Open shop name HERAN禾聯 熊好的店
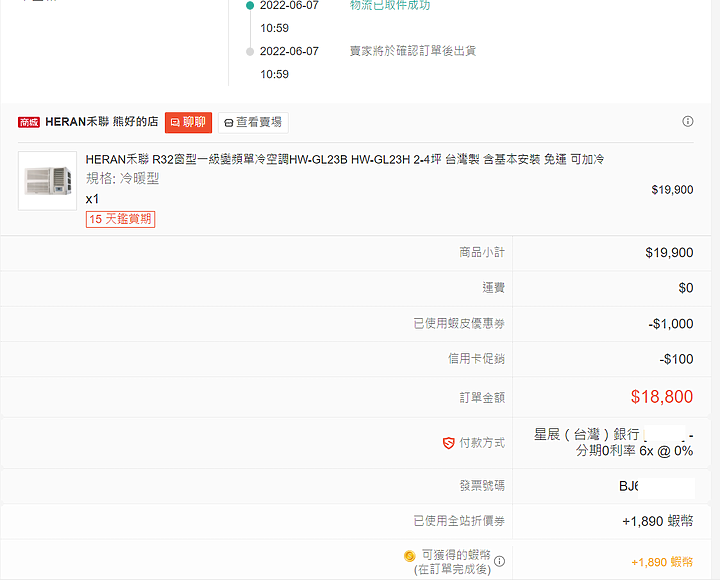 pyautogui.click(x=101, y=122)
